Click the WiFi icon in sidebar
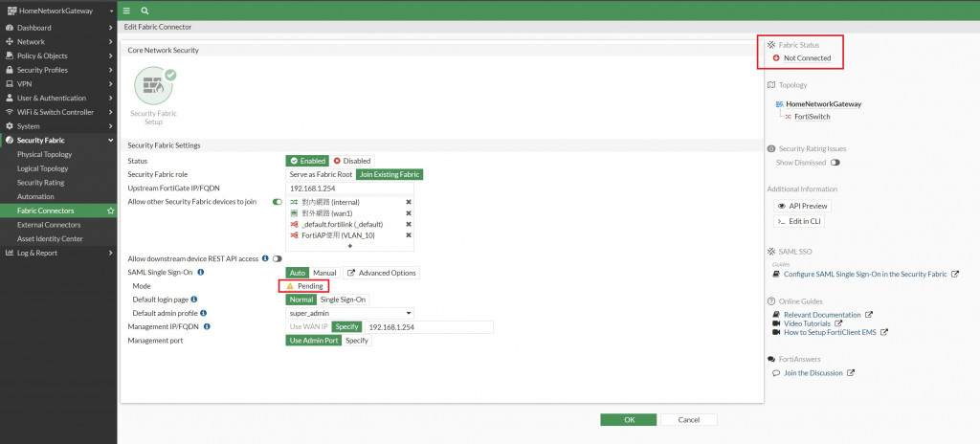 pos(10,113)
